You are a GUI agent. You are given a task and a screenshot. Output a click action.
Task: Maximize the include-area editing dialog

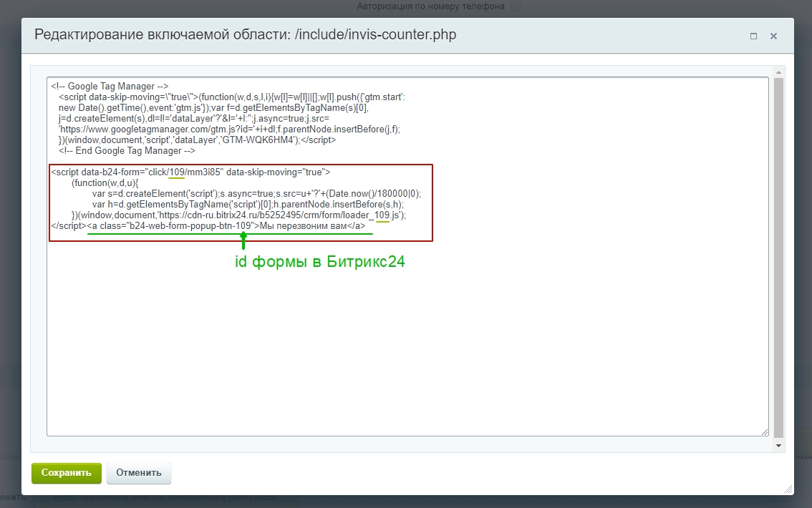pos(753,36)
